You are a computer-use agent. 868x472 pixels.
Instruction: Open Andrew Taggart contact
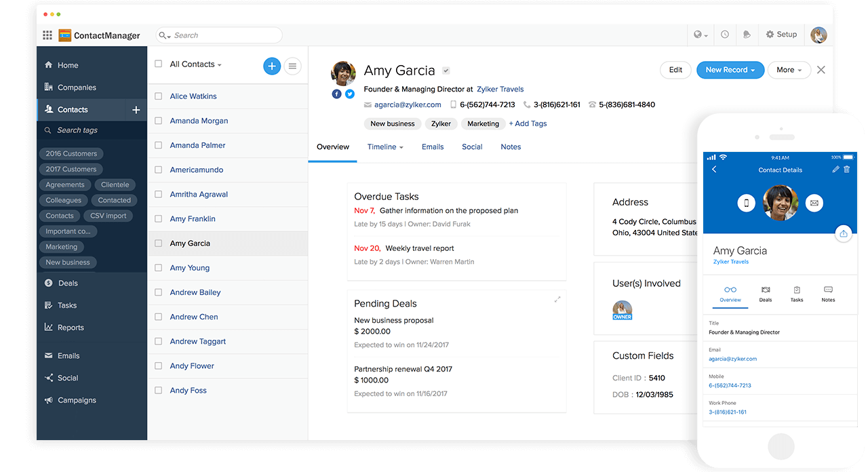(x=198, y=342)
